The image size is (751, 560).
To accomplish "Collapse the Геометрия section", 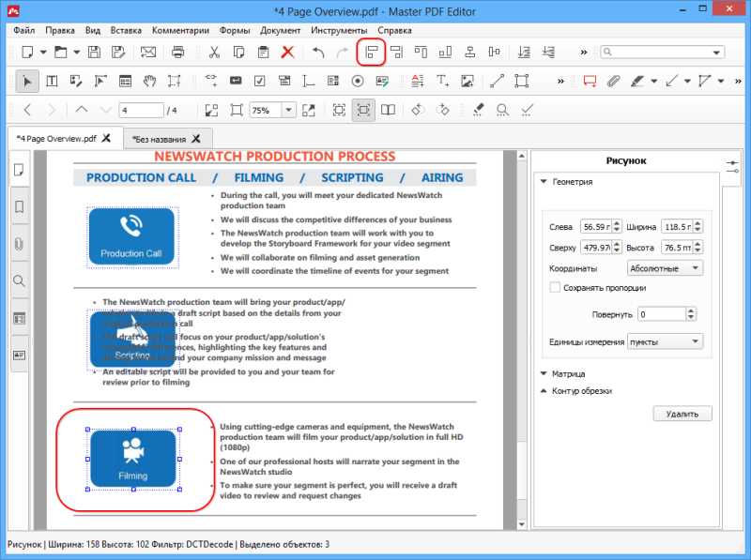I will point(544,181).
